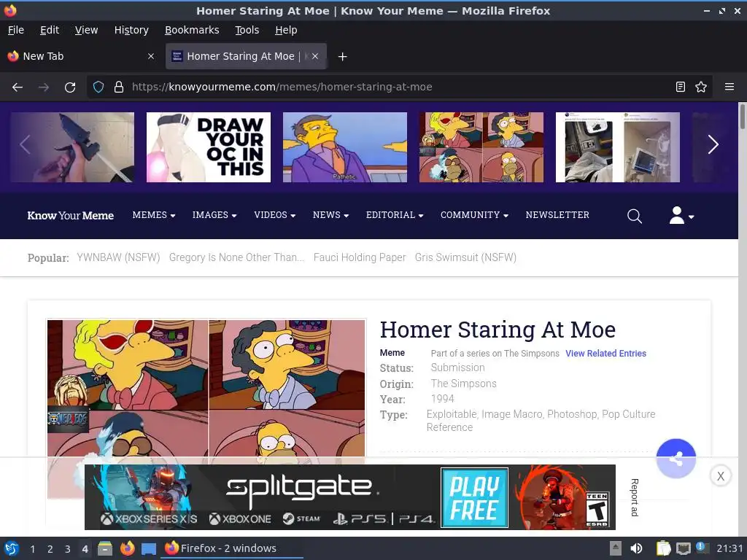Open the site search magnifier icon
The height and width of the screenshot is (560, 747).
click(634, 216)
